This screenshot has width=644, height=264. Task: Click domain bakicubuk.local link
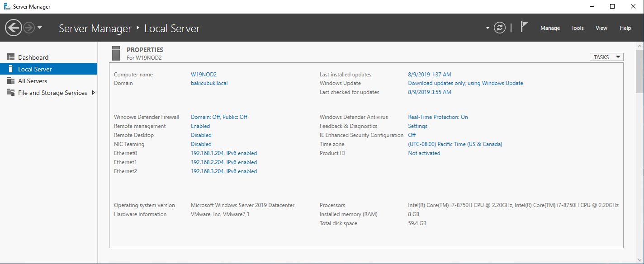[x=209, y=83]
